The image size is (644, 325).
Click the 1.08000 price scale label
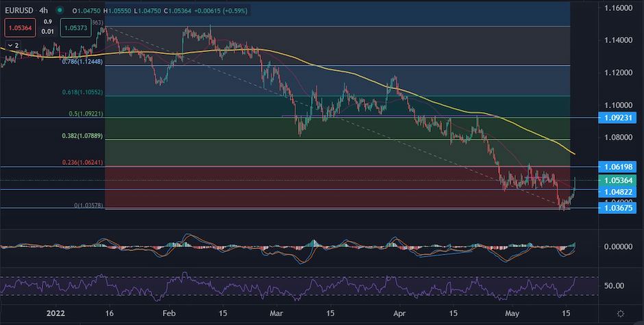click(618, 138)
